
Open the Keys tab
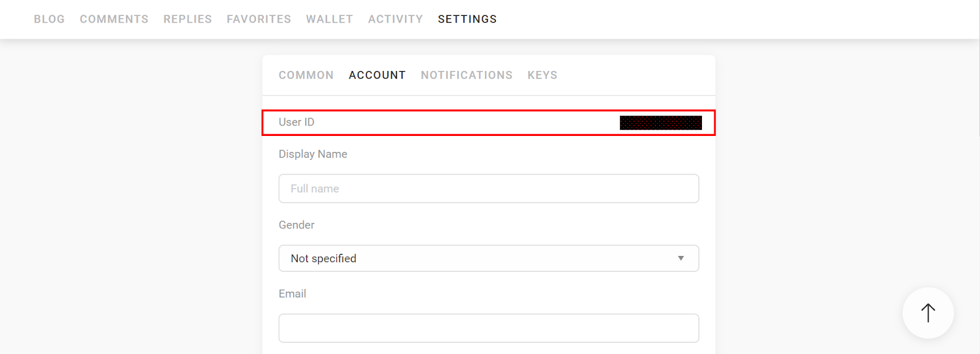pyautogui.click(x=543, y=75)
